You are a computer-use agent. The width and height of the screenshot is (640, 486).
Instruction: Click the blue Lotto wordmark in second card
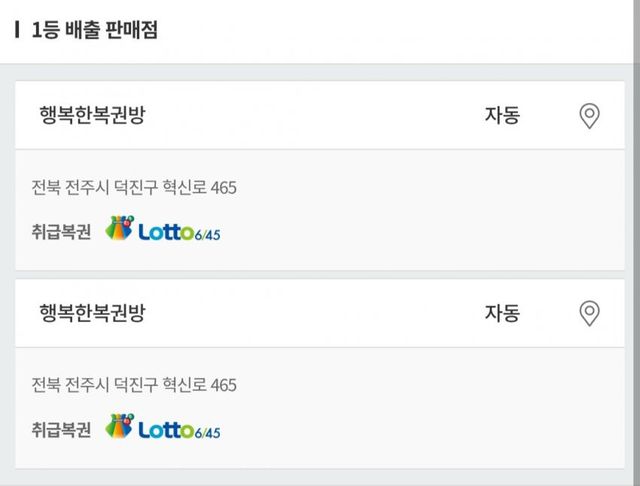(x=167, y=430)
